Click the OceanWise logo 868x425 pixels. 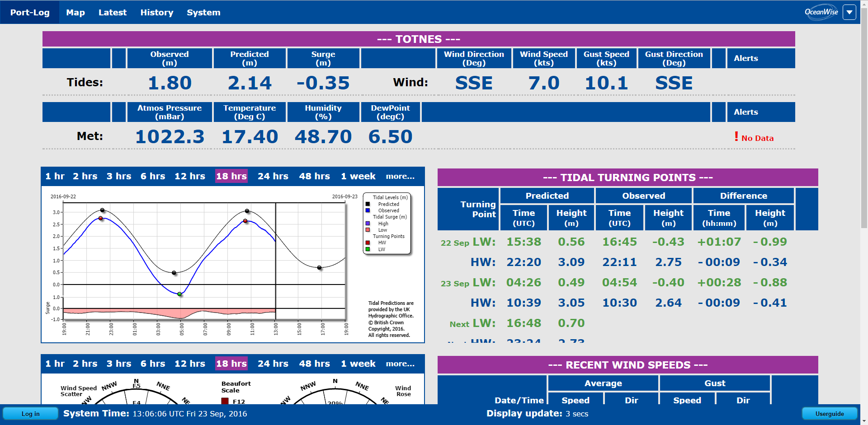[821, 12]
